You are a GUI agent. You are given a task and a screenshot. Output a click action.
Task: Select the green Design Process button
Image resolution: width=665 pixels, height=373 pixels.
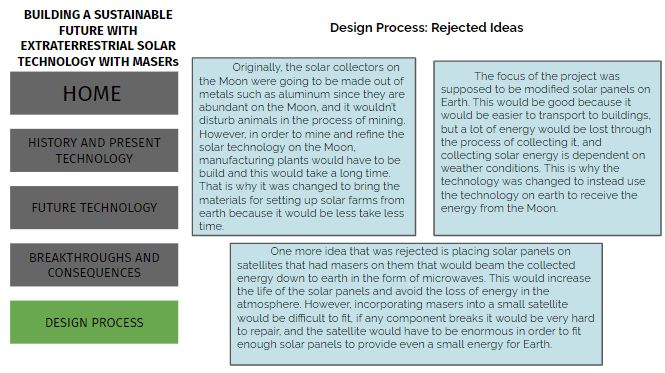coord(94,322)
